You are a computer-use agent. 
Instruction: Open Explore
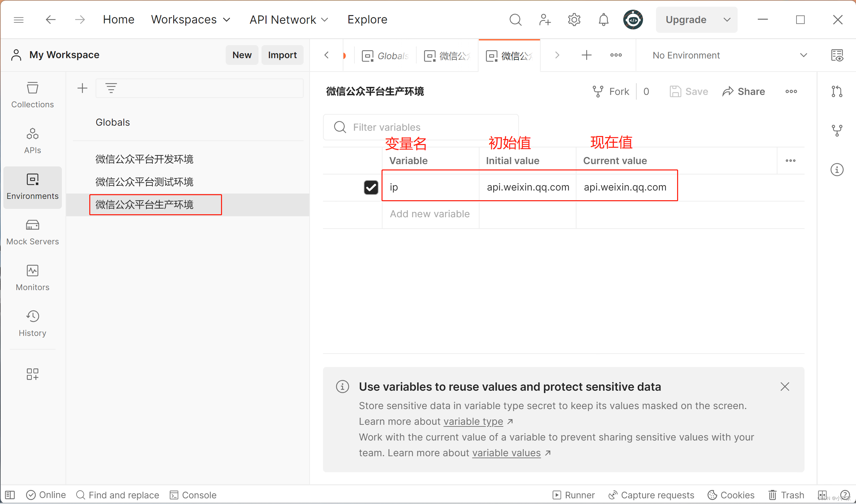point(367,20)
